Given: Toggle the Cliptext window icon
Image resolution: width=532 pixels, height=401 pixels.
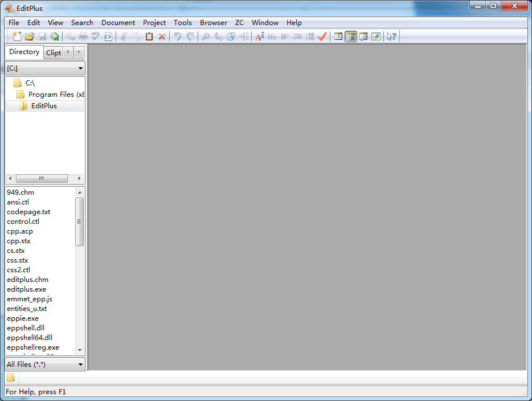Looking at the screenshot, I should (x=338, y=36).
